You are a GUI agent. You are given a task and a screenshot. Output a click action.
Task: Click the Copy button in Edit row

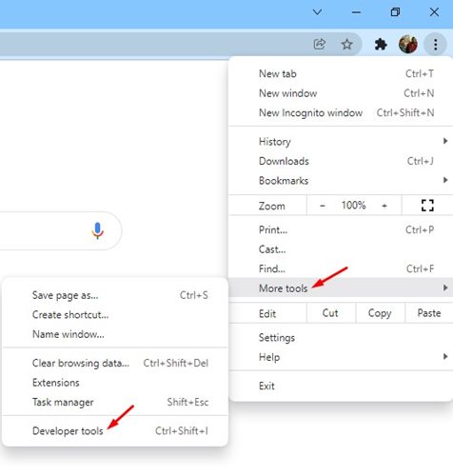pos(380,313)
